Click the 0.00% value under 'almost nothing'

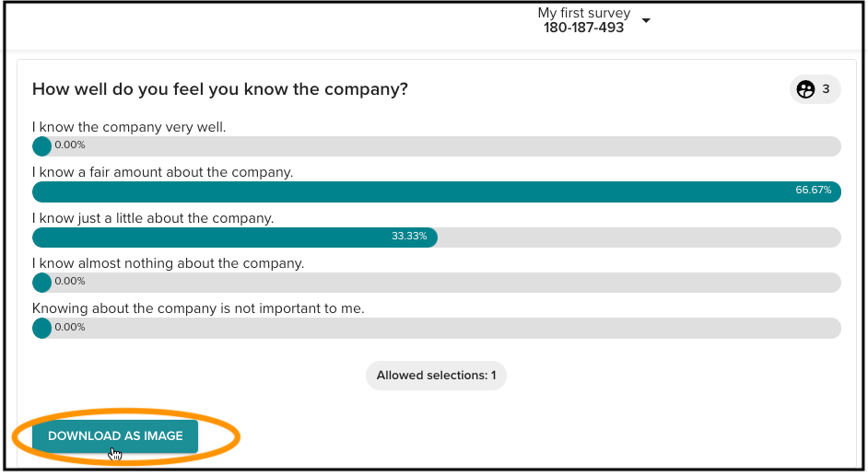coord(70,281)
